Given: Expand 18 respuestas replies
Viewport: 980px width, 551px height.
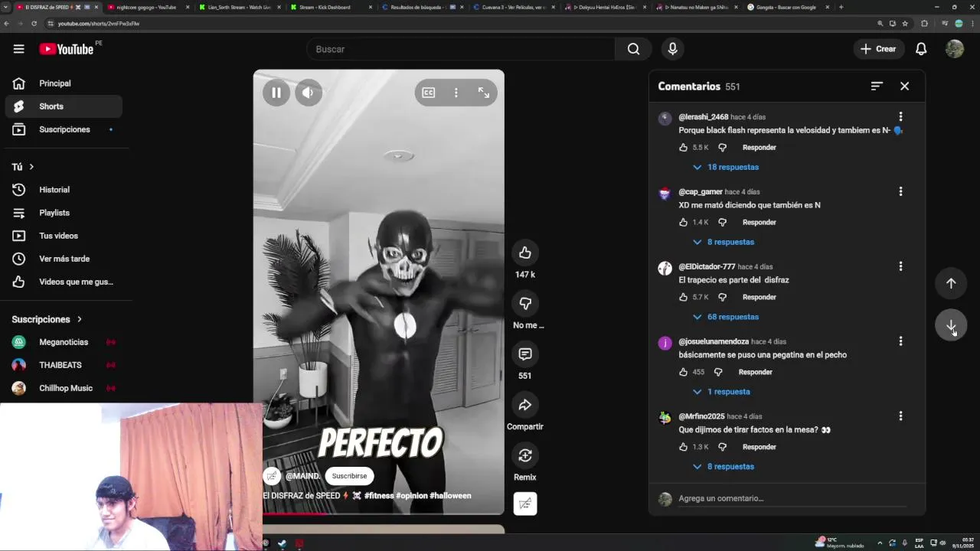Looking at the screenshot, I should point(726,167).
